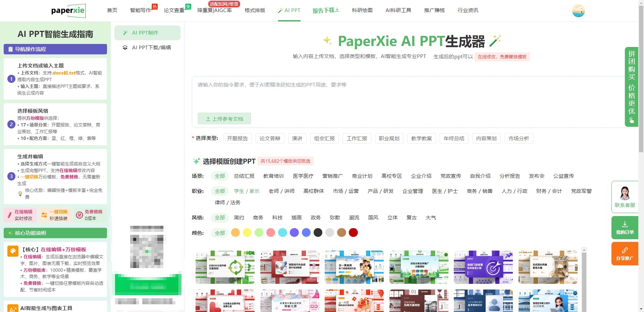This screenshot has width=644, height=312.
Task: Choose the 工作汇报 type option
Action: pos(357,139)
